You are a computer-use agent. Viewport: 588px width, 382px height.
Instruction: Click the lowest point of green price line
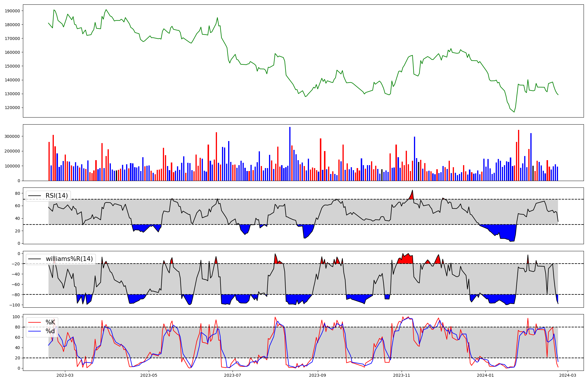514,112
